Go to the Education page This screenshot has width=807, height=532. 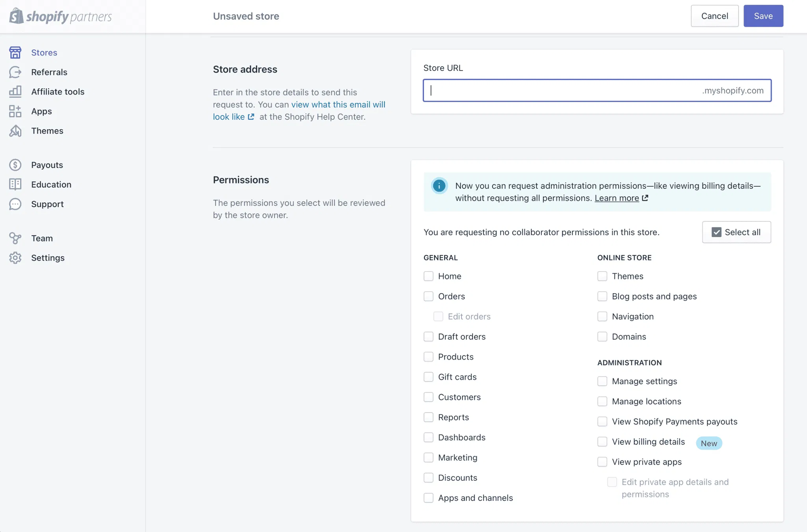click(51, 184)
